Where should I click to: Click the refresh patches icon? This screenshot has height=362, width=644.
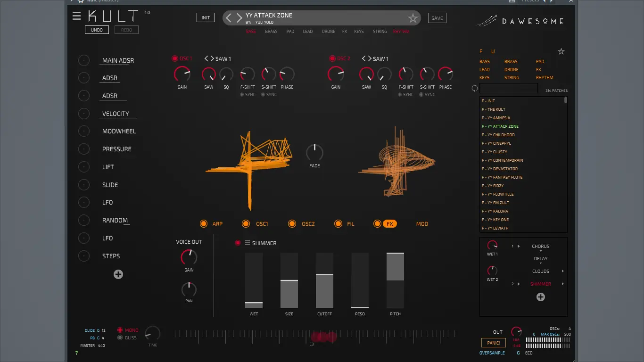(475, 88)
